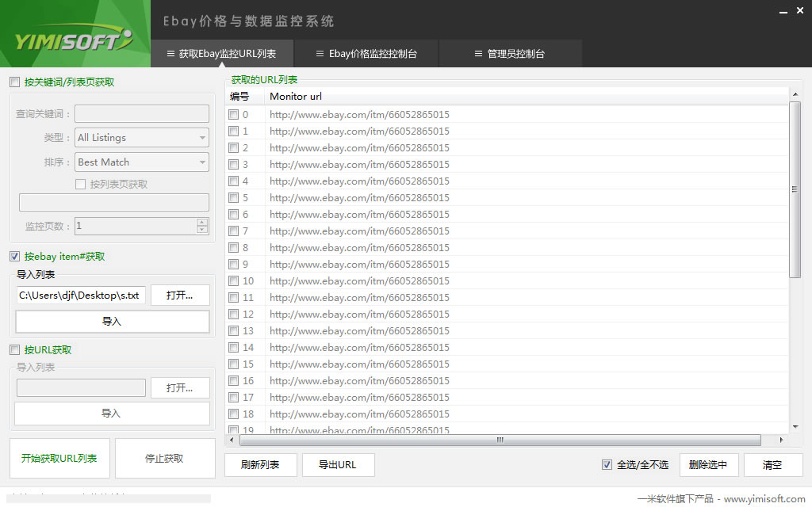Viewport: 812px width, 511px height.
Task: Click the 清空 button
Action: click(x=773, y=464)
